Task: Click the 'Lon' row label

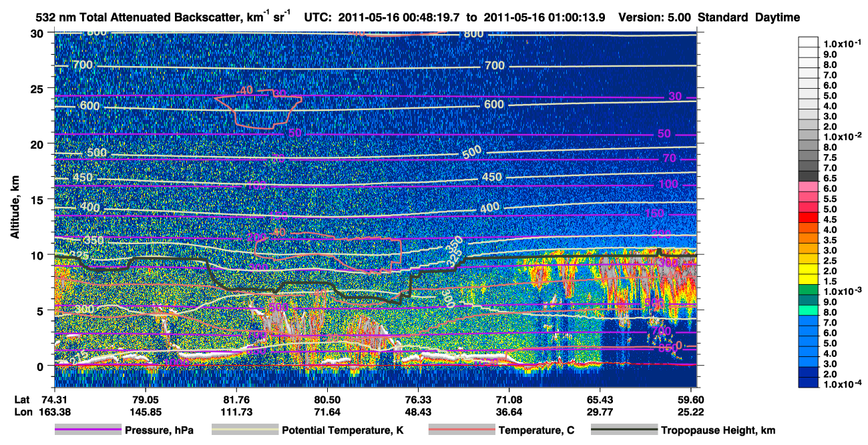Action: point(23,412)
